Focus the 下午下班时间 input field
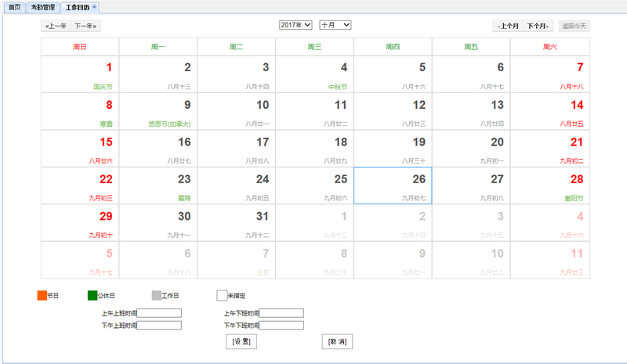The height and width of the screenshot is (364, 627). point(281,326)
